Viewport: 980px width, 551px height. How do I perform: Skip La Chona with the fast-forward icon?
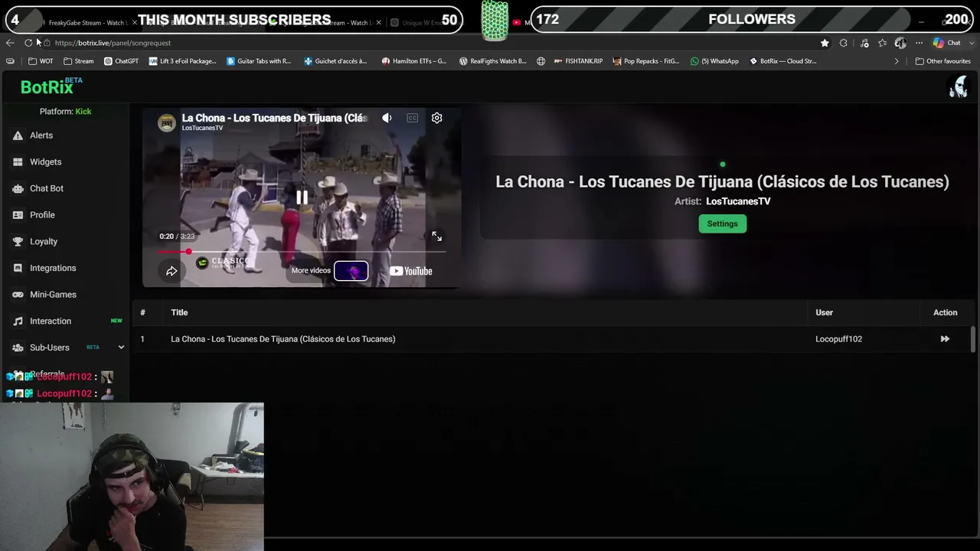945,339
